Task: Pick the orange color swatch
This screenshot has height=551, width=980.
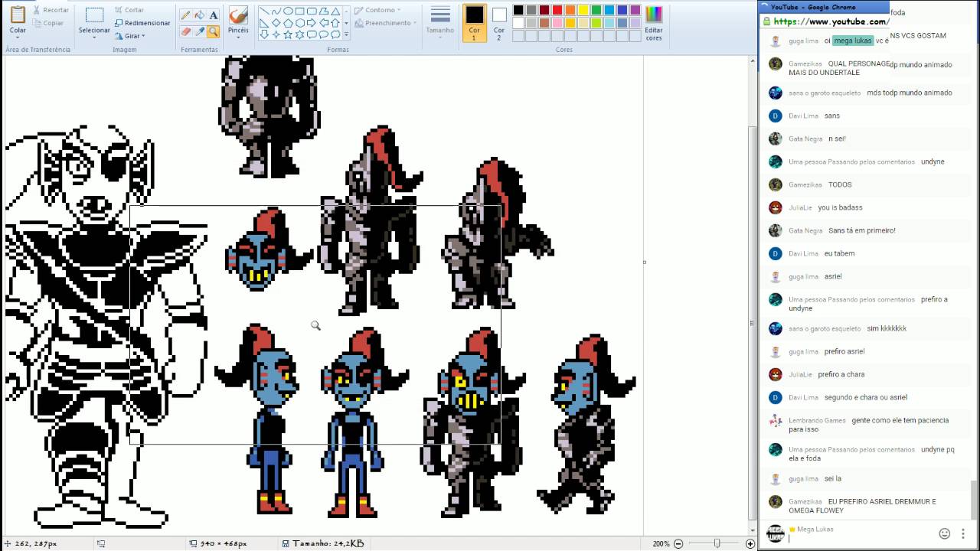Action: tap(570, 10)
